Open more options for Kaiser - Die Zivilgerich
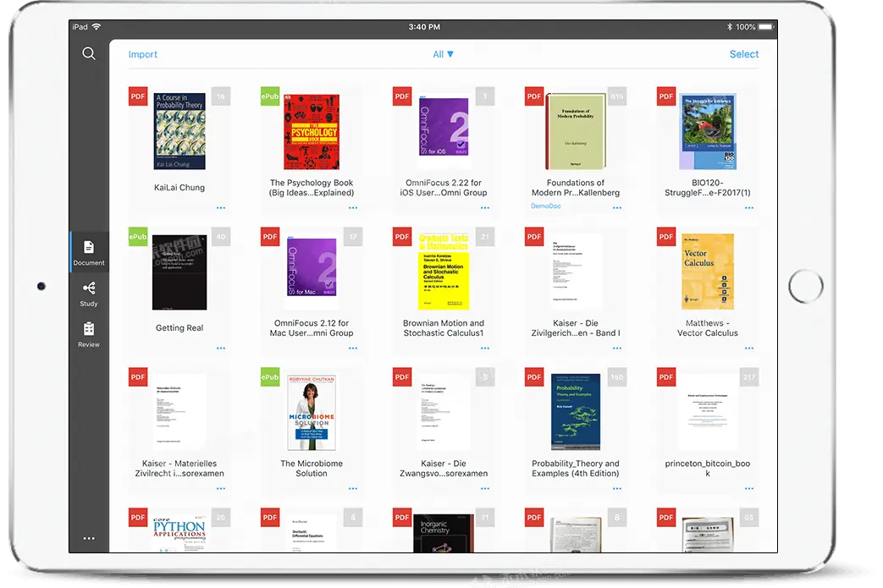The height and width of the screenshot is (588, 883). click(x=617, y=349)
